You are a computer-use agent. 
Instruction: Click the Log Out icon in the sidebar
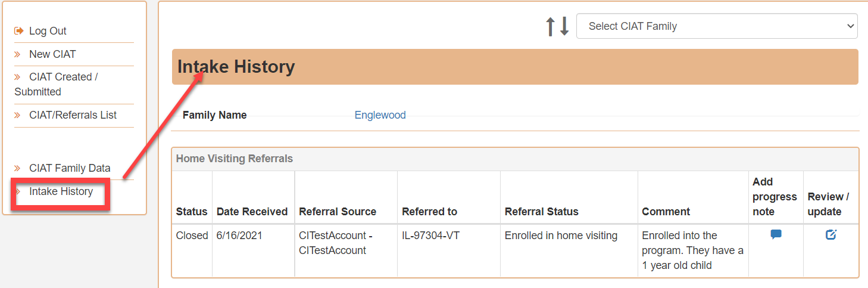click(x=18, y=31)
